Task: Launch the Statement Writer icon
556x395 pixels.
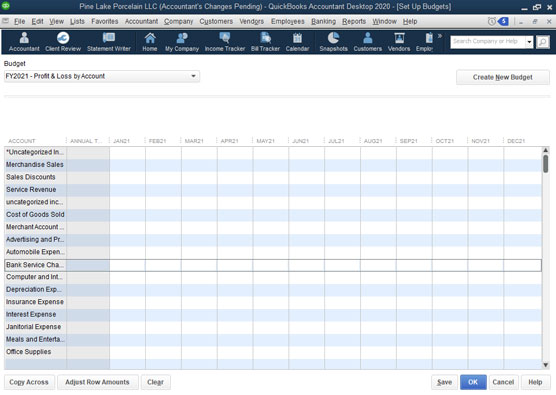Action: pos(109,42)
